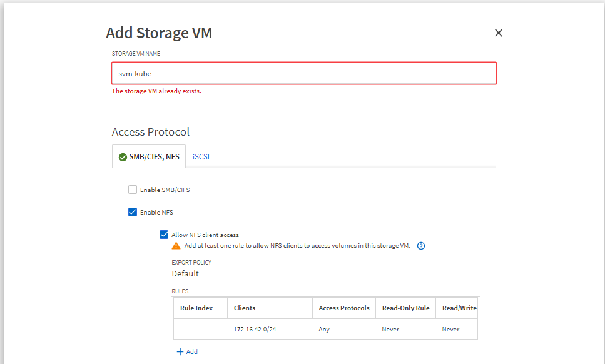Switch to the iSCSI tab
This screenshot has height=364, width=605.
pyautogui.click(x=201, y=157)
